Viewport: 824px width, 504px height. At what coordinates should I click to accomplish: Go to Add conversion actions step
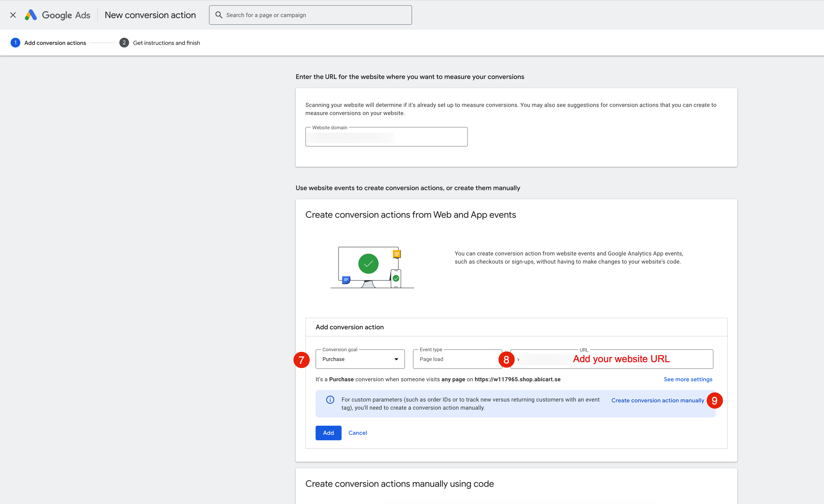55,43
